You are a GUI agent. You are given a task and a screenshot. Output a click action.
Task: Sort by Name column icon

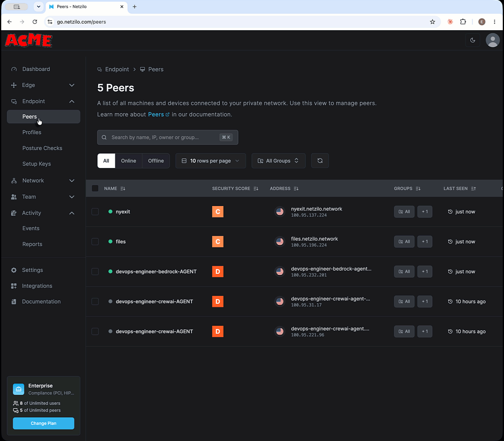click(123, 188)
